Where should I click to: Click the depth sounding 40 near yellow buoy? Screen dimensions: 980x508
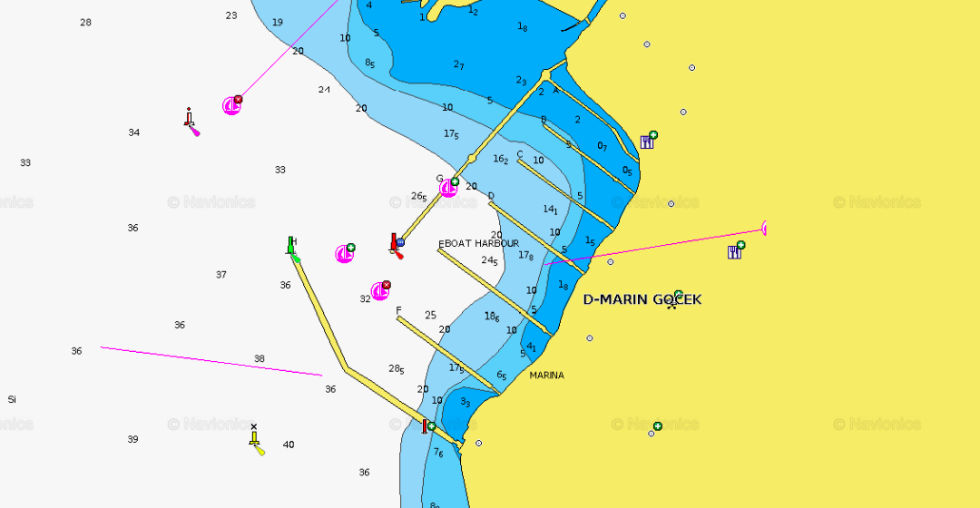pos(289,445)
